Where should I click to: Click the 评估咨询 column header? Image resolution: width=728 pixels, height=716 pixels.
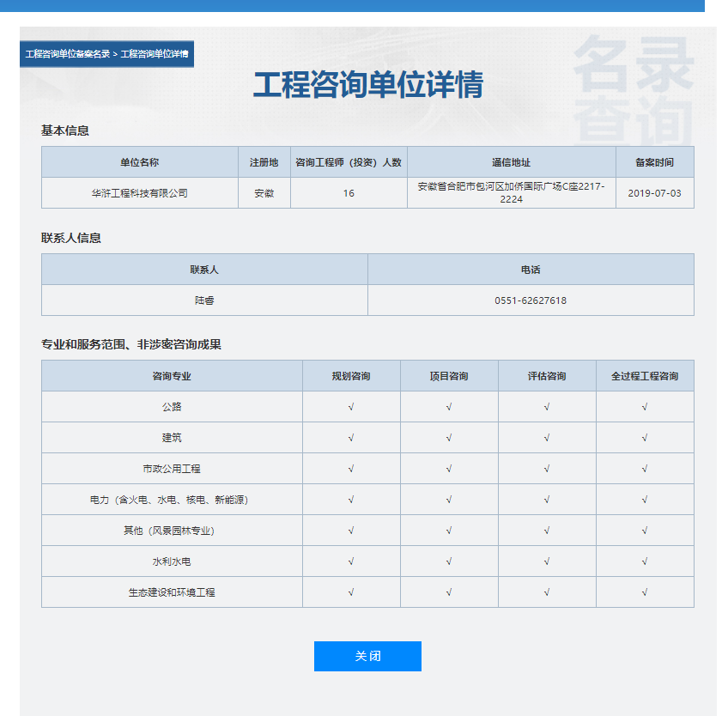[x=547, y=376]
